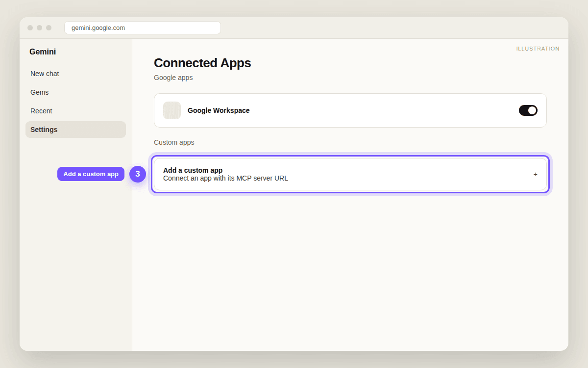Select Settings in the sidebar
The width and height of the screenshot is (588, 368).
pyautogui.click(x=75, y=130)
